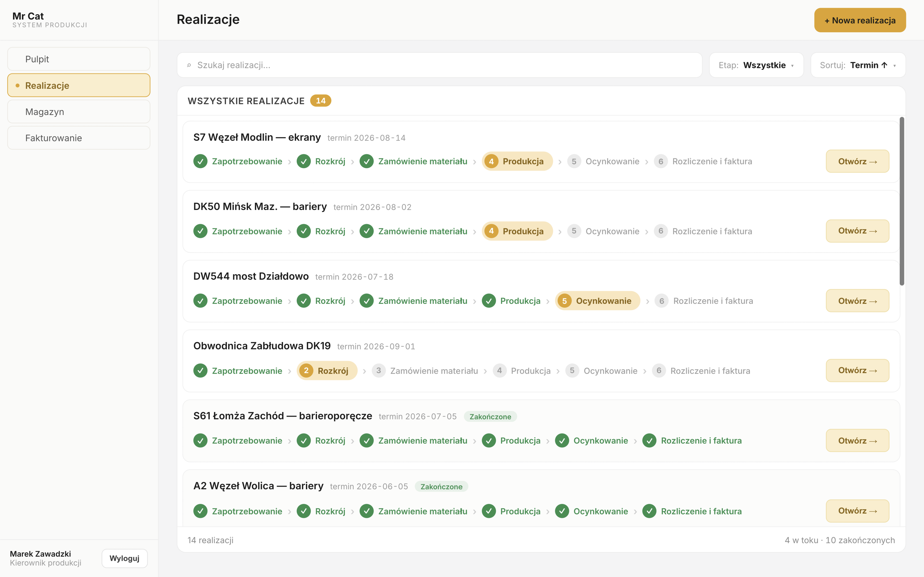Screen dimensions: 924x577
Task: Focus the Szukaj realizacji search field
Action: coord(439,65)
